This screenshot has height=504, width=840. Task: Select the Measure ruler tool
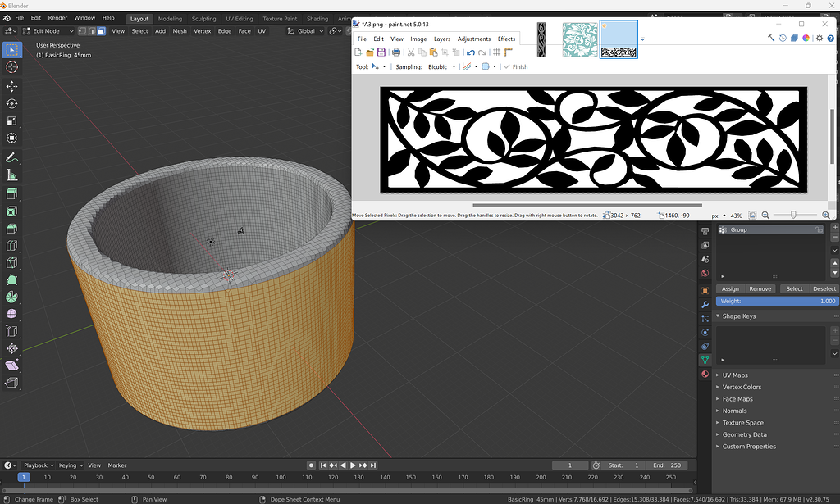pos(11,175)
